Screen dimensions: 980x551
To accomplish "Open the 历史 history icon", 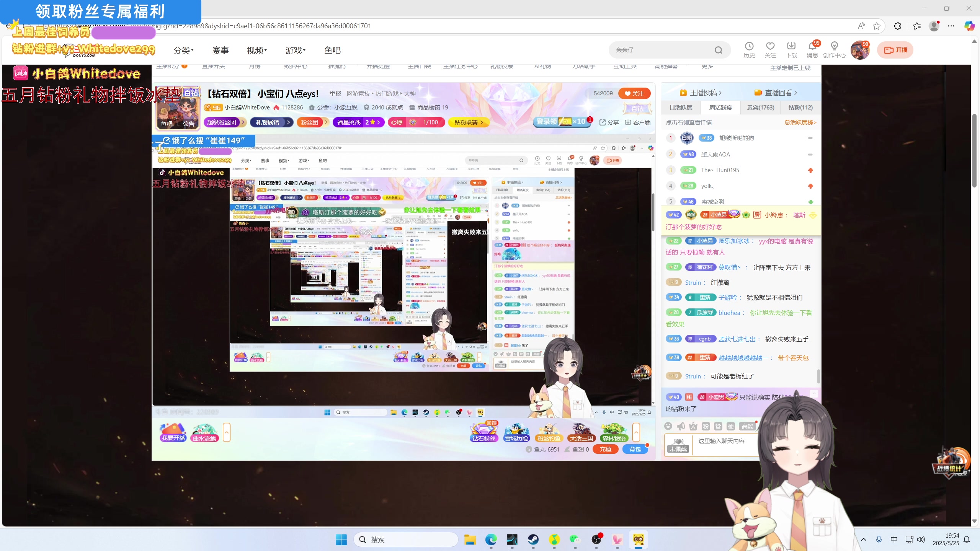I will (x=749, y=50).
